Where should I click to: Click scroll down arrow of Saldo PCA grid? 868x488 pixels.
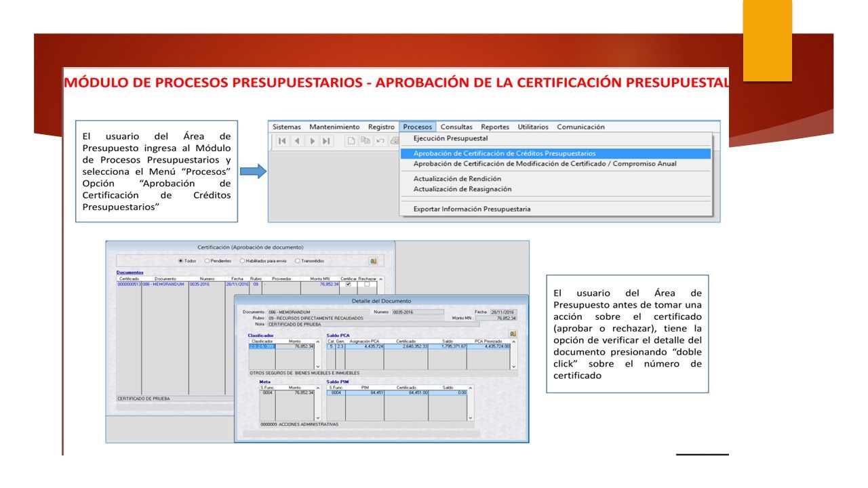(514, 367)
